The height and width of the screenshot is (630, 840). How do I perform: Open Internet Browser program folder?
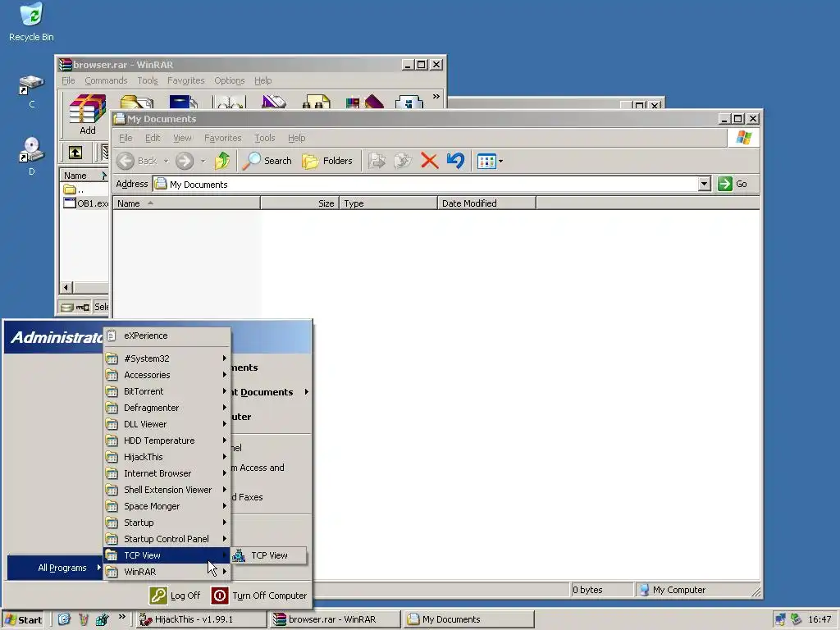point(167,473)
